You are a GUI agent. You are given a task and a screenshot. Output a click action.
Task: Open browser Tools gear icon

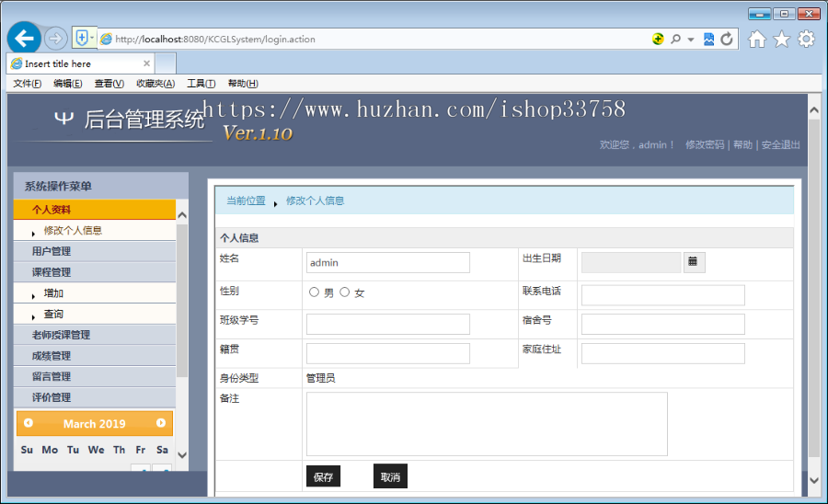click(806, 39)
